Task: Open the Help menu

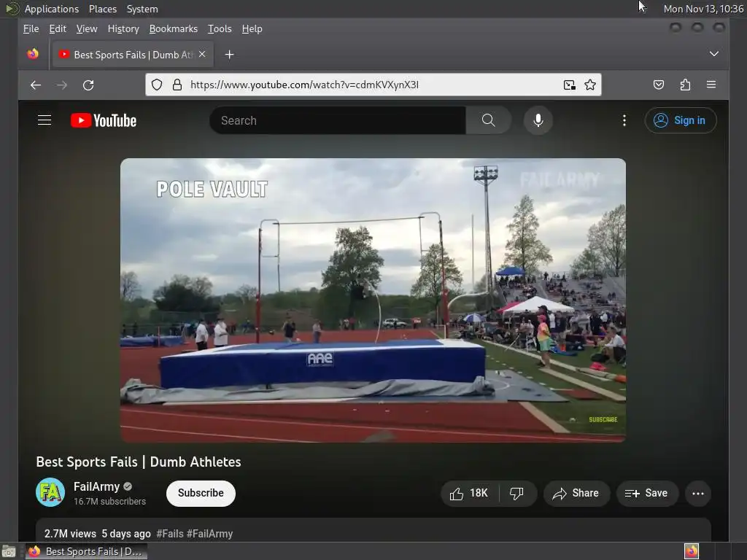Action: tap(252, 28)
